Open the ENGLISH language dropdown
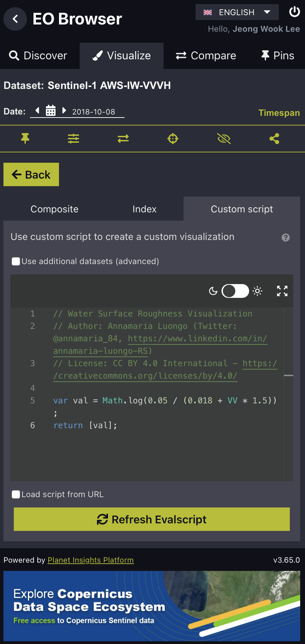Image resolution: width=305 pixels, height=644 pixels. [237, 12]
